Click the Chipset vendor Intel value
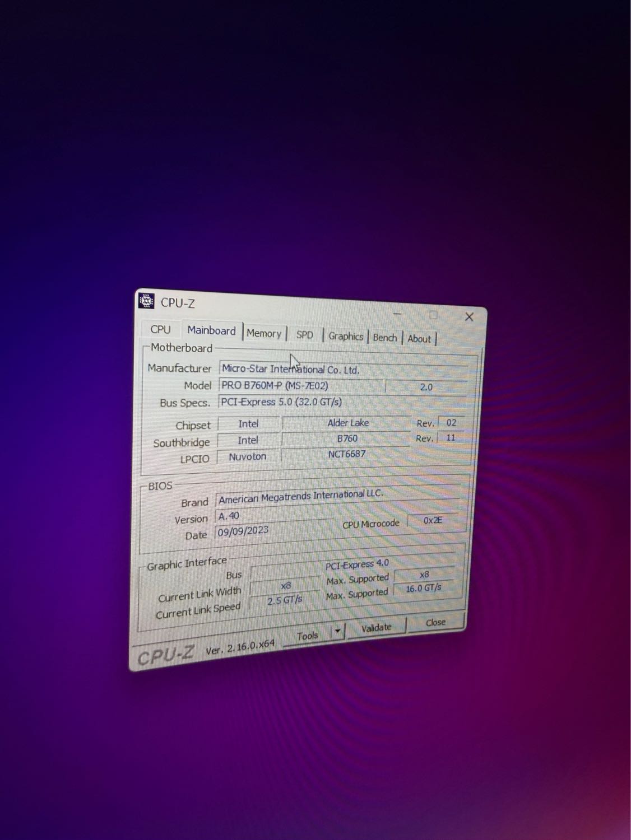631x840 pixels. [x=248, y=424]
